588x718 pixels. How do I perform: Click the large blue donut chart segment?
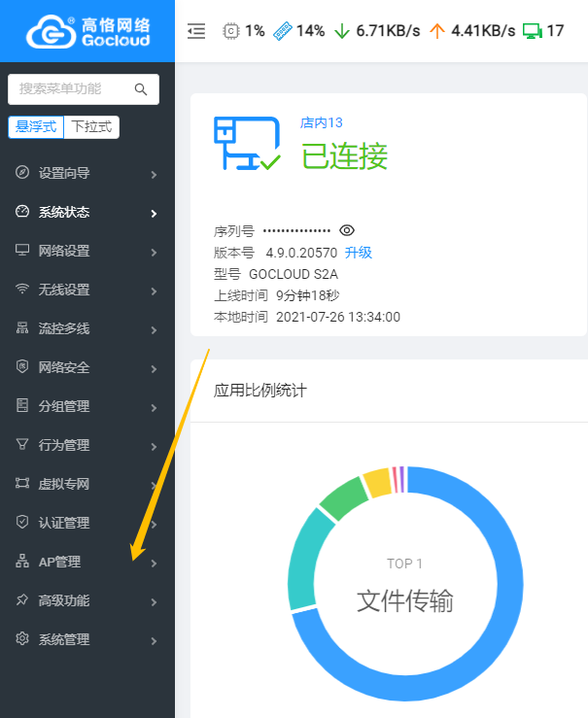click(x=505, y=632)
